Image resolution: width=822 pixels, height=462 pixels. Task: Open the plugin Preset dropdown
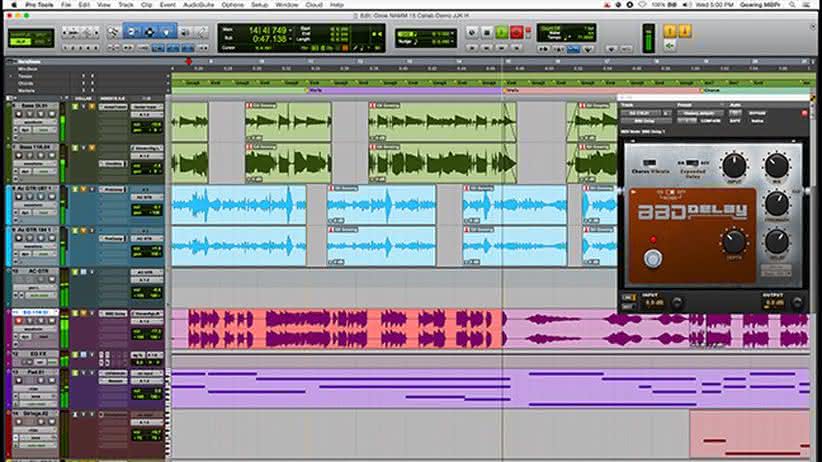699,113
